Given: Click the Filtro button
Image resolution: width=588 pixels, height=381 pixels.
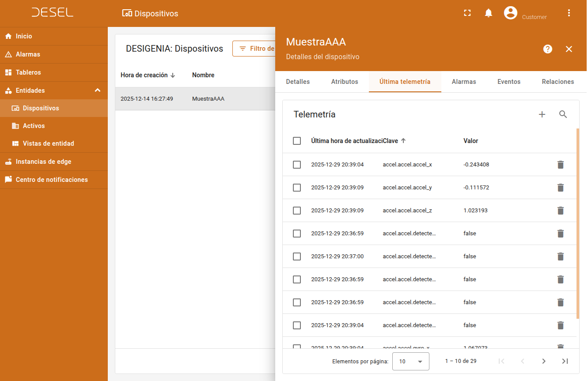Looking at the screenshot, I should [254, 49].
